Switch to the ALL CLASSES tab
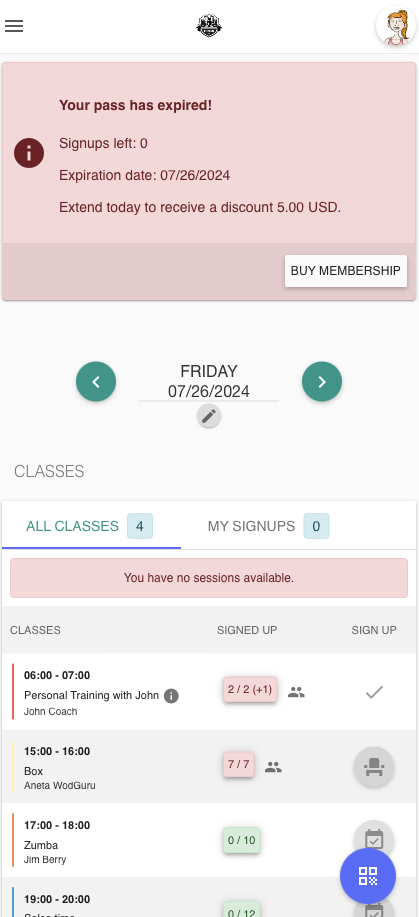The image size is (419, 917). tap(91, 526)
